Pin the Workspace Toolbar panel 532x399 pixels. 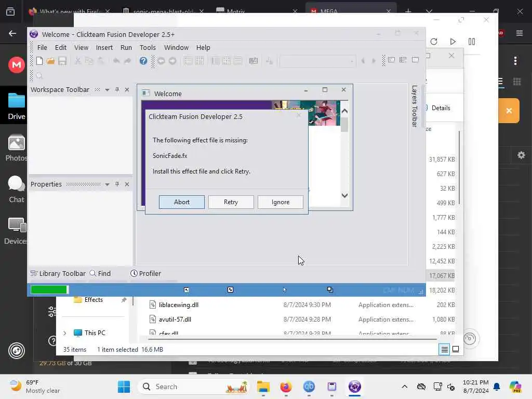click(117, 89)
